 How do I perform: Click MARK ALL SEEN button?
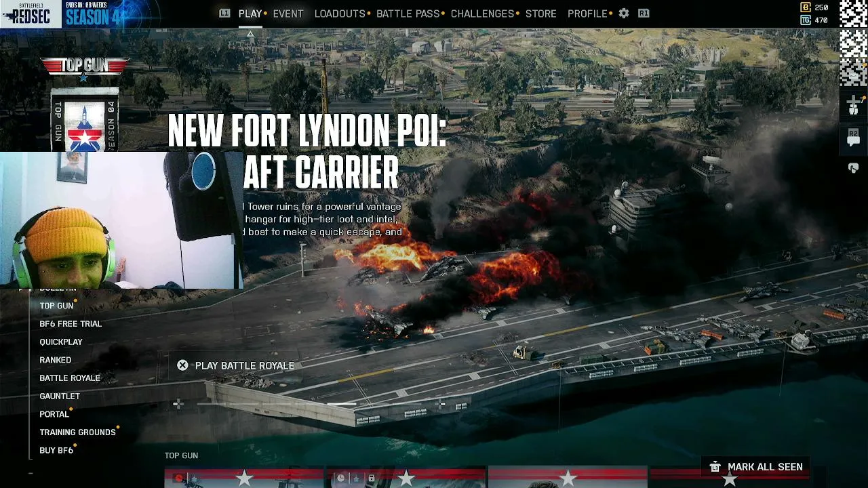[755, 467]
